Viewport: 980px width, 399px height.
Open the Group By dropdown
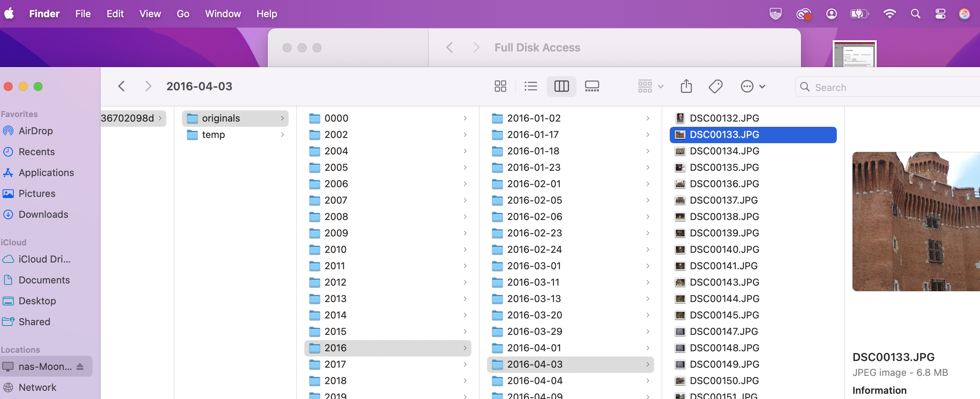pyautogui.click(x=650, y=87)
